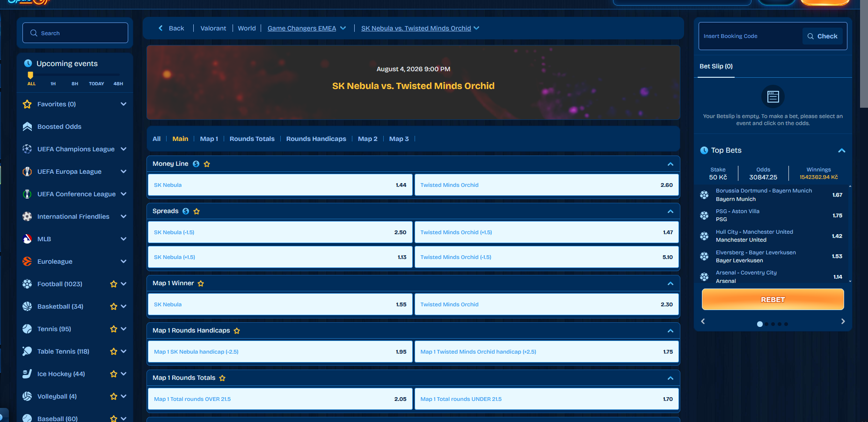Toggle favorite star for Football

113,284
